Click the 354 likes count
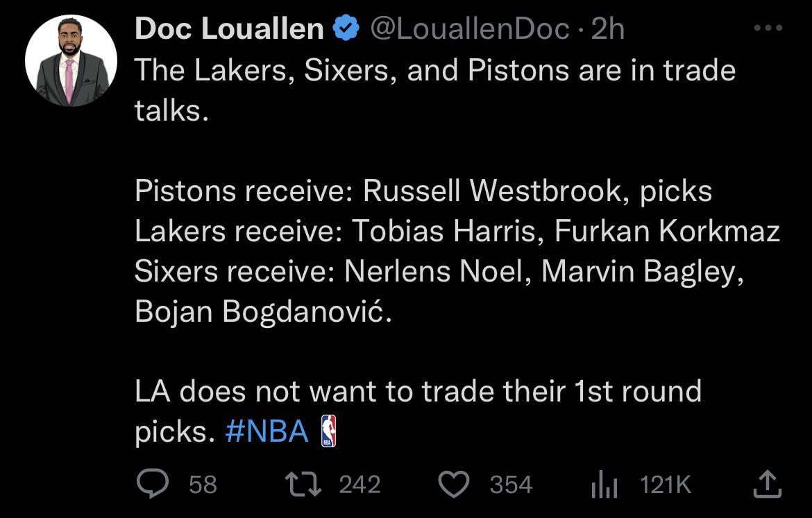This screenshot has width=812, height=518. pyautogui.click(x=511, y=485)
